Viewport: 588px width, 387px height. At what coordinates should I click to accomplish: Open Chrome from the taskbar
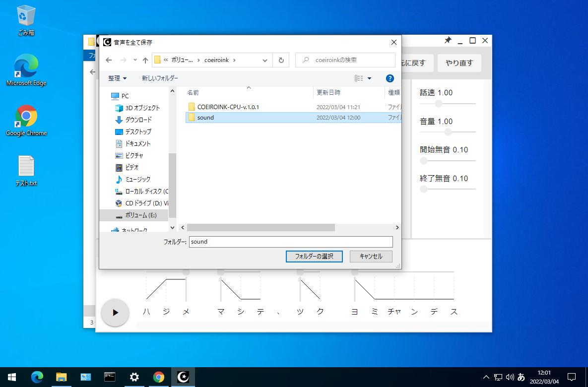[x=159, y=377]
